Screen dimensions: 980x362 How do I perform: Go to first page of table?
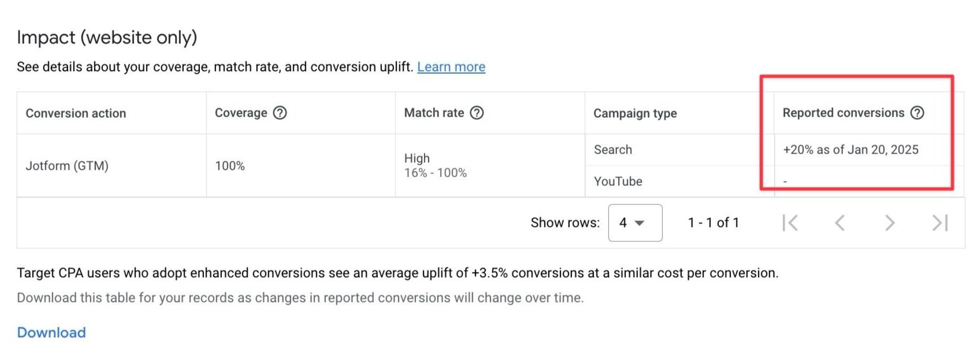click(790, 223)
